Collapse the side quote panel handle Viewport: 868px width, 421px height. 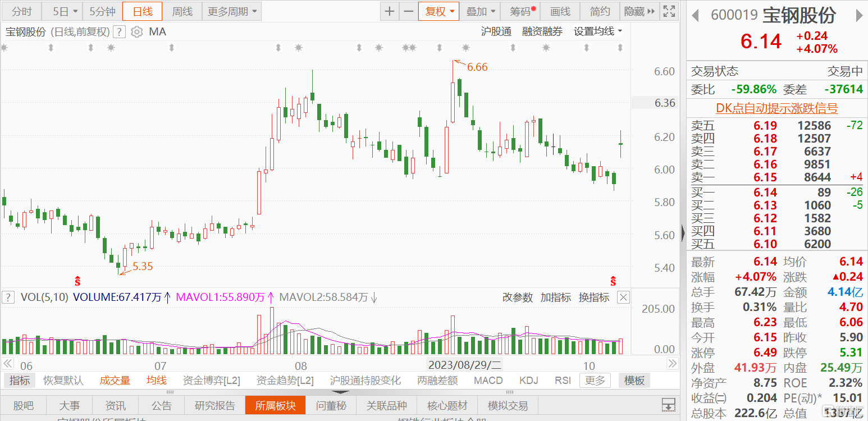point(683,233)
